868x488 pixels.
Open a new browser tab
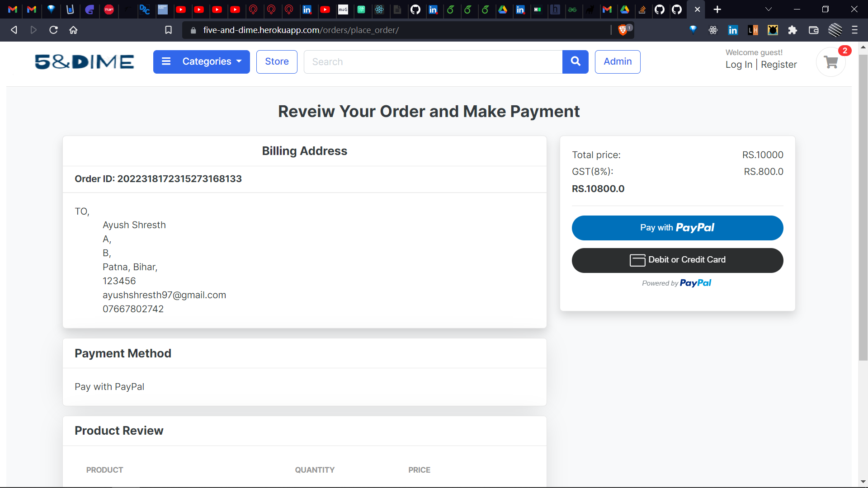717,9
